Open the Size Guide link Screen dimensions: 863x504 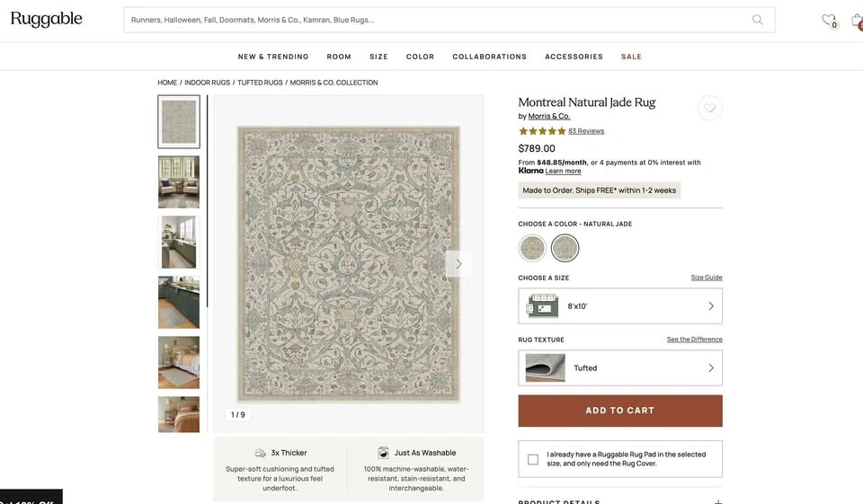(707, 278)
